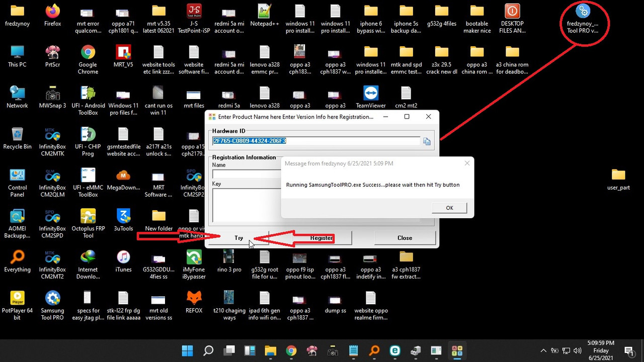Select the 3uTools desktop icon
Screen dimensions: 644x362
[123, 220]
